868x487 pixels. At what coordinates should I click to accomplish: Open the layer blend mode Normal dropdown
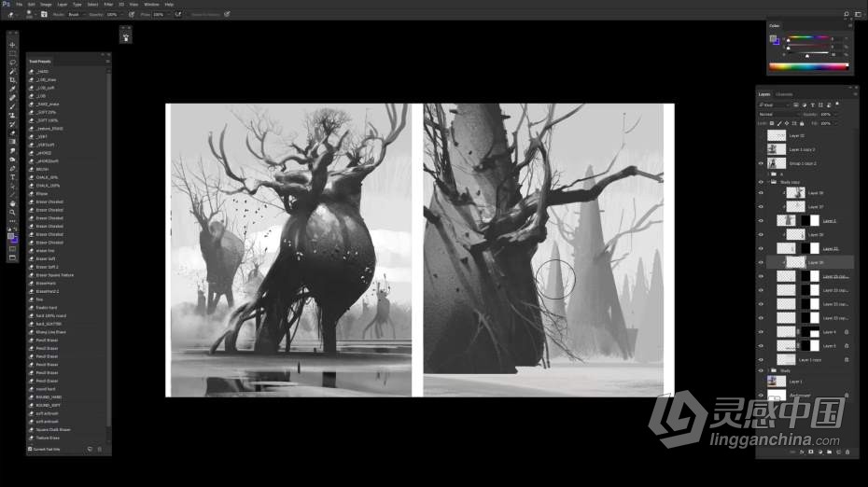(x=779, y=115)
